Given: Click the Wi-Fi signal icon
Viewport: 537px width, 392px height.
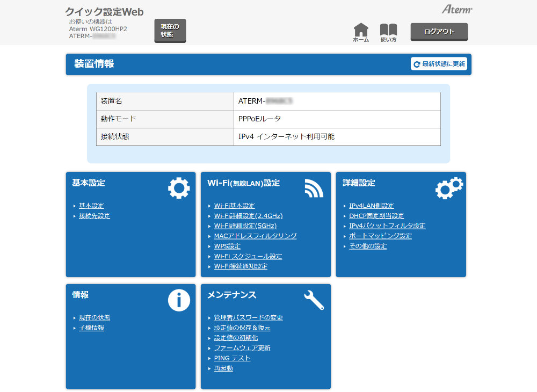Looking at the screenshot, I should tap(314, 188).
